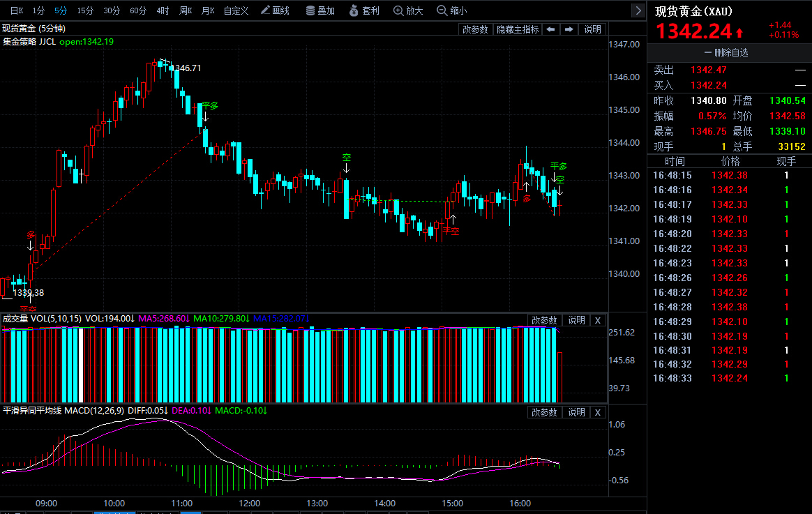Click 改参数 for main chart indicator
Screen dimensions: 812x514
475,29
